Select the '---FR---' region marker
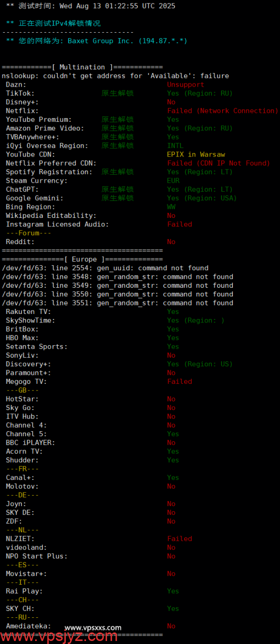Screen dimensions: 280x644 click(x=22, y=469)
